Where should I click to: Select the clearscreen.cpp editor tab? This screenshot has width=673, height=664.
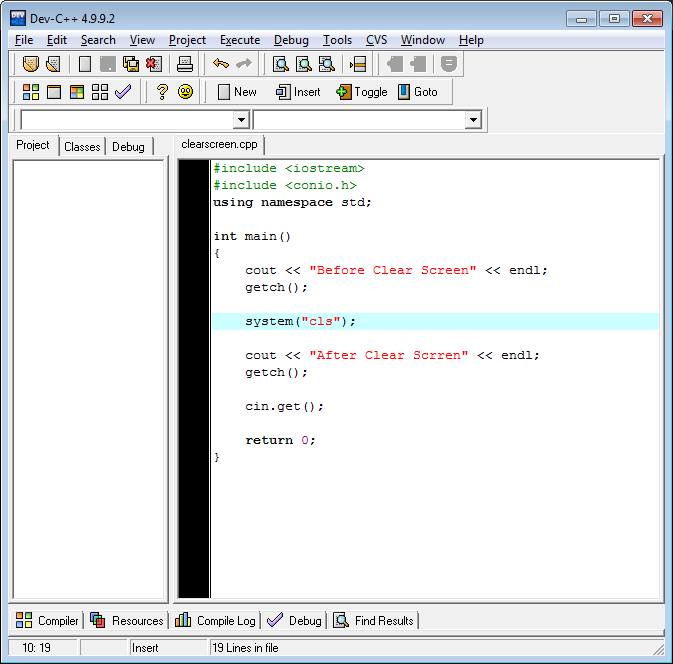(x=219, y=144)
